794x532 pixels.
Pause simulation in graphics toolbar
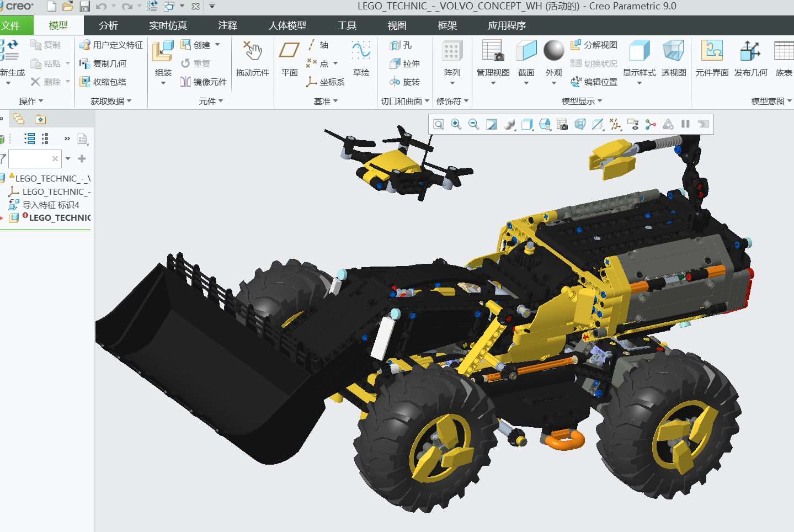[686, 124]
